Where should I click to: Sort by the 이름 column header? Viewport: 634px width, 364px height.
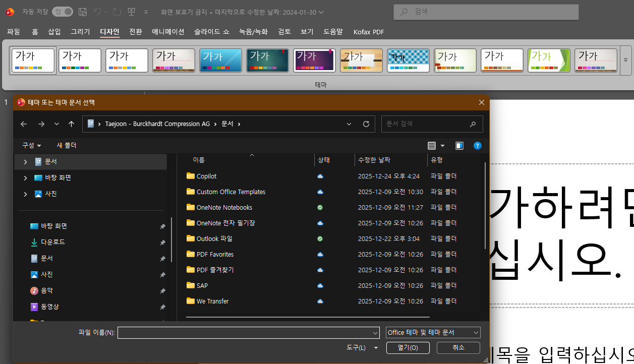[x=199, y=160]
